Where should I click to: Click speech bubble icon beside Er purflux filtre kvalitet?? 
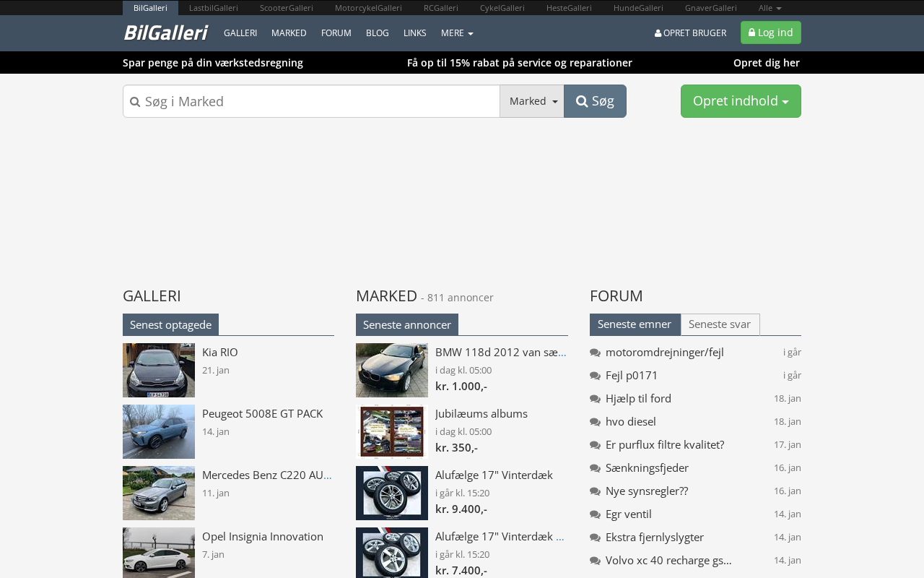coord(596,445)
